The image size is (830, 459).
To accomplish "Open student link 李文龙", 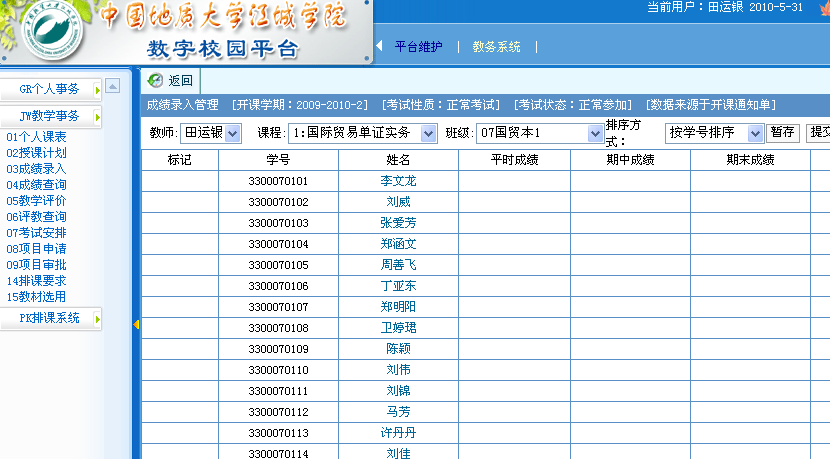I will pos(398,181).
